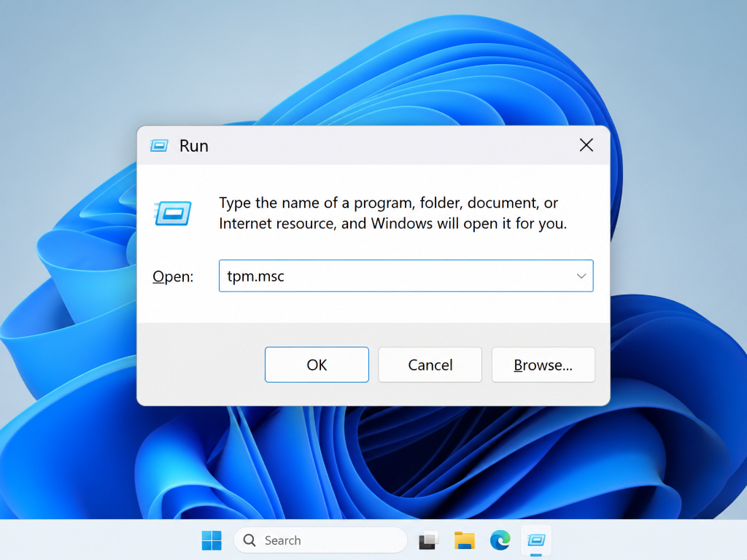Cancel the Run dialog
Viewport: 747px width, 560px height.
click(430, 365)
